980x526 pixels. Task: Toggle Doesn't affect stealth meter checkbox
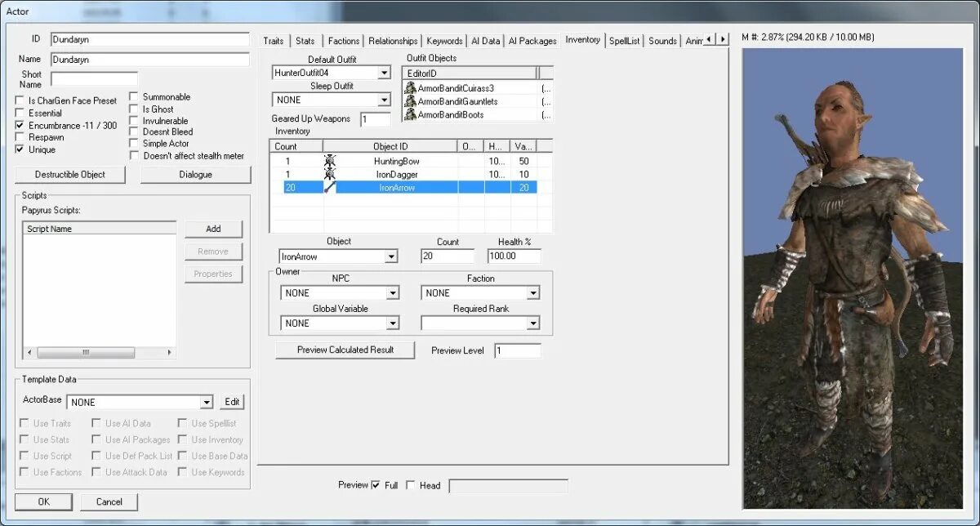pos(134,156)
